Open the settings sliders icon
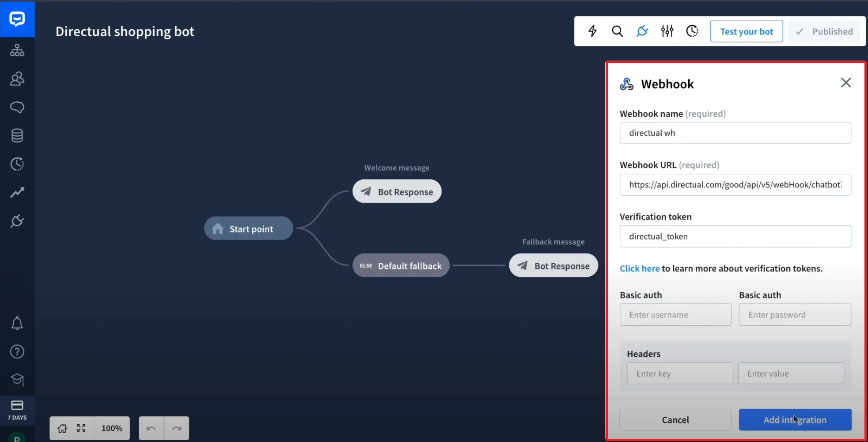 667,31
